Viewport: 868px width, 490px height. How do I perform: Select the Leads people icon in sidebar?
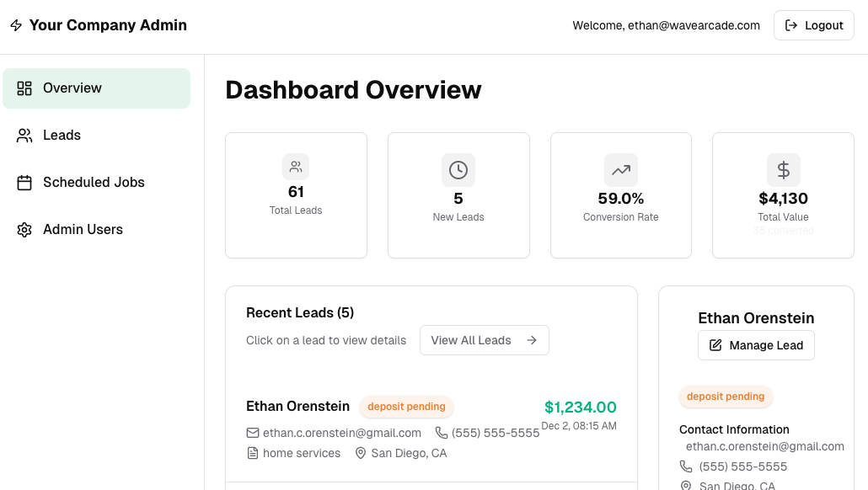[24, 135]
